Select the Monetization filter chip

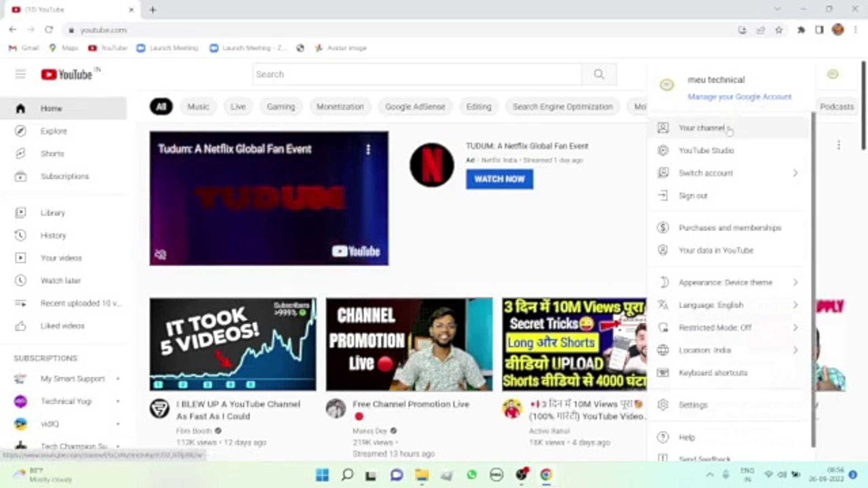coord(340,107)
